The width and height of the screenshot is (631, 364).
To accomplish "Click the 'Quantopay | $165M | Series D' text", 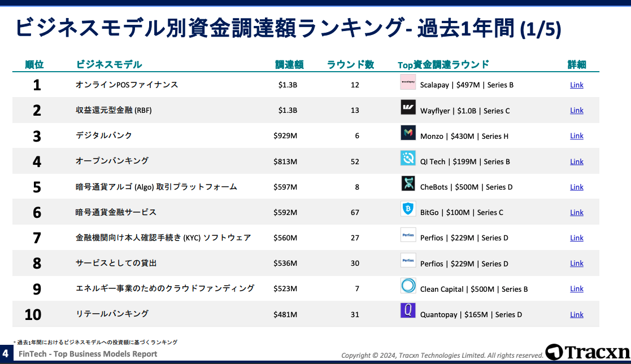I will (471, 314).
